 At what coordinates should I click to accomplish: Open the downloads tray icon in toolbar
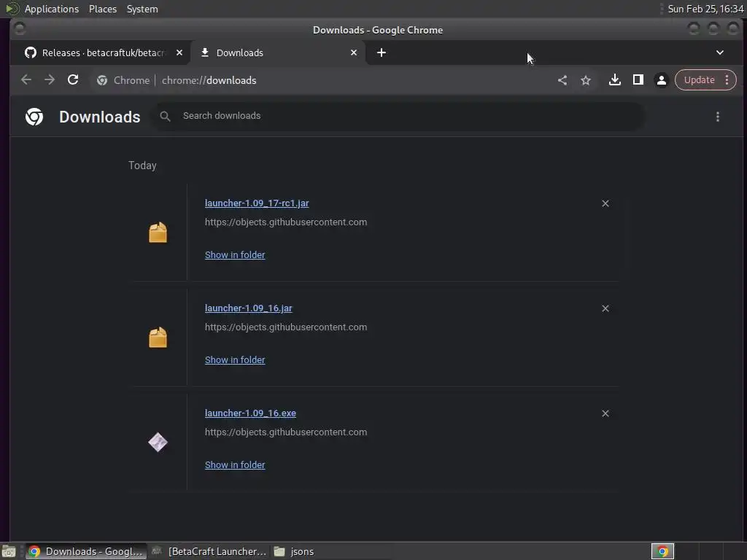click(614, 80)
